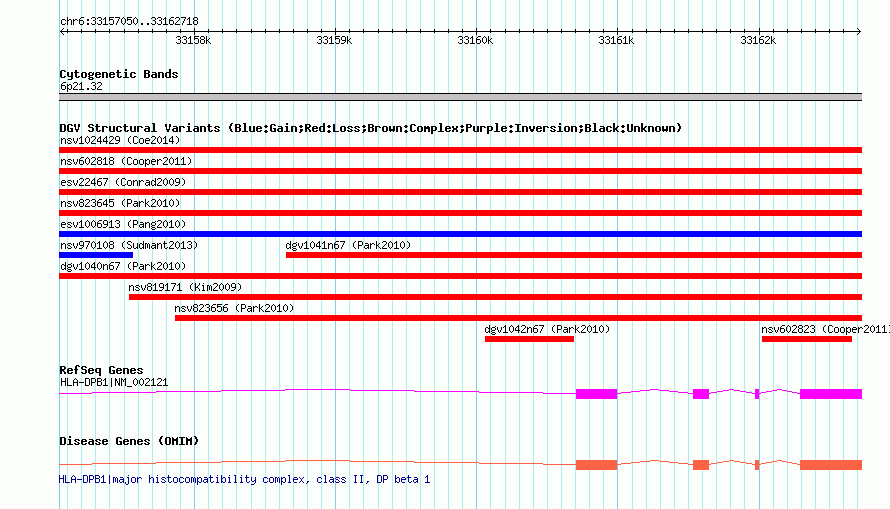Select the gray 6p21.32 cytogenetic band bar
Viewport: 890px width, 509px height.
pyautogui.click(x=460, y=97)
